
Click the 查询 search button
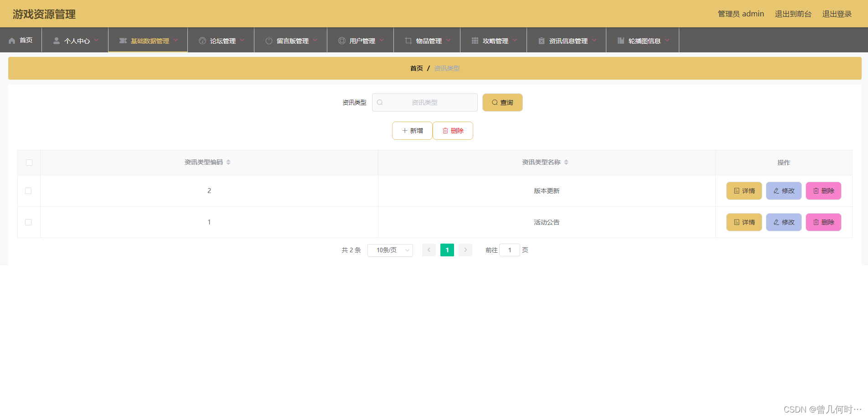pyautogui.click(x=502, y=102)
